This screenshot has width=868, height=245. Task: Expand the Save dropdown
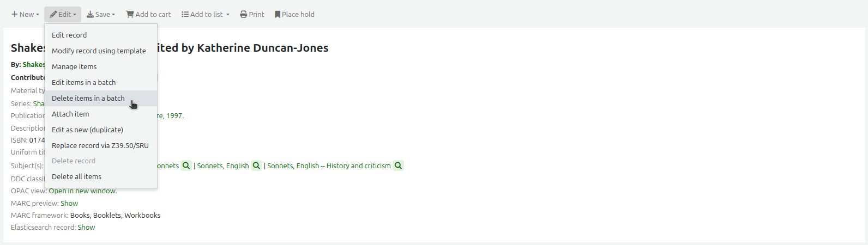pos(101,15)
